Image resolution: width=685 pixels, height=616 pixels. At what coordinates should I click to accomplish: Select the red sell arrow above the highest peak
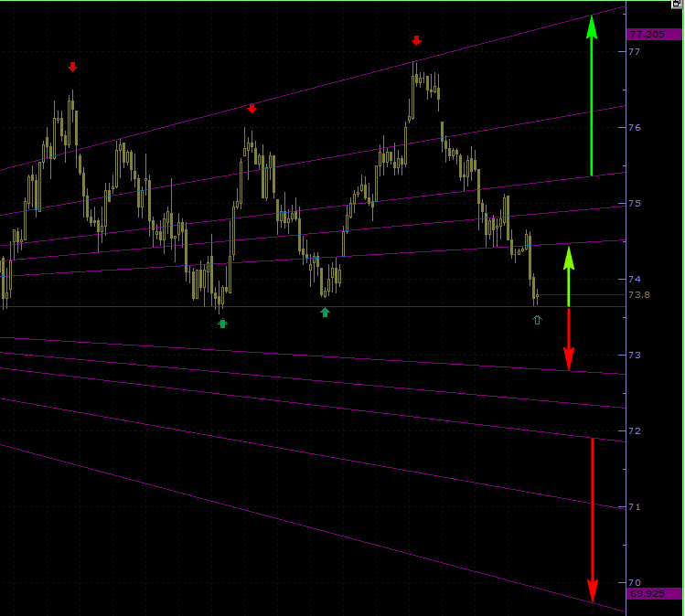(416, 40)
